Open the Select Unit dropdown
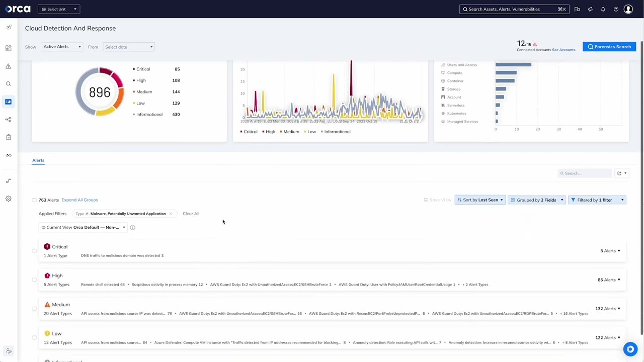Viewport: 644px width, 362px height. pos(58,9)
